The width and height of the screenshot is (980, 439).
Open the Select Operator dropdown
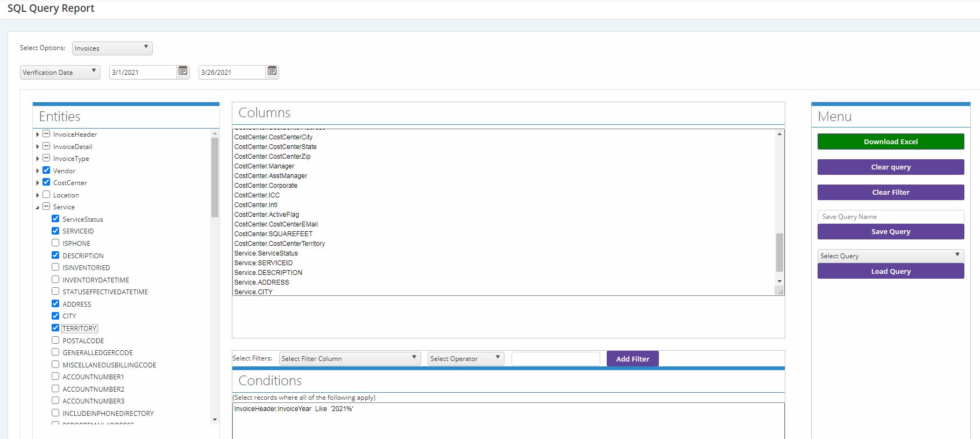click(465, 358)
